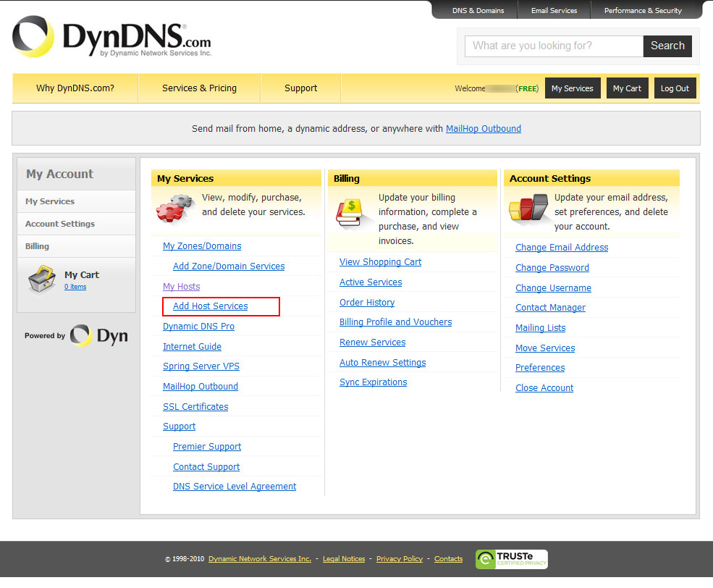Click the My Cart button in header
Screen dimensions: 713x588
(627, 88)
